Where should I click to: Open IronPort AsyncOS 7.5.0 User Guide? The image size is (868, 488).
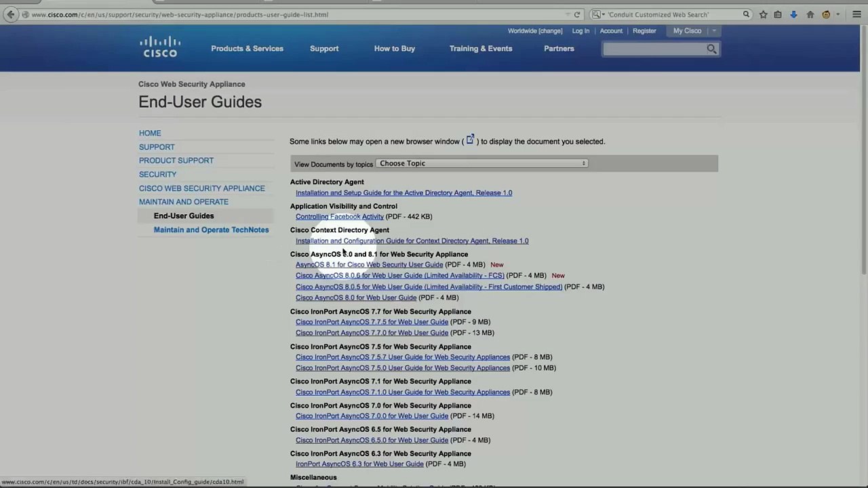point(403,368)
